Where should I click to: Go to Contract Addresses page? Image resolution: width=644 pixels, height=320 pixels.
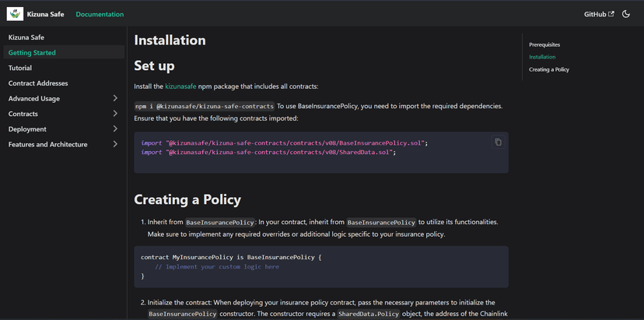pyautogui.click(x=64, y=83)
